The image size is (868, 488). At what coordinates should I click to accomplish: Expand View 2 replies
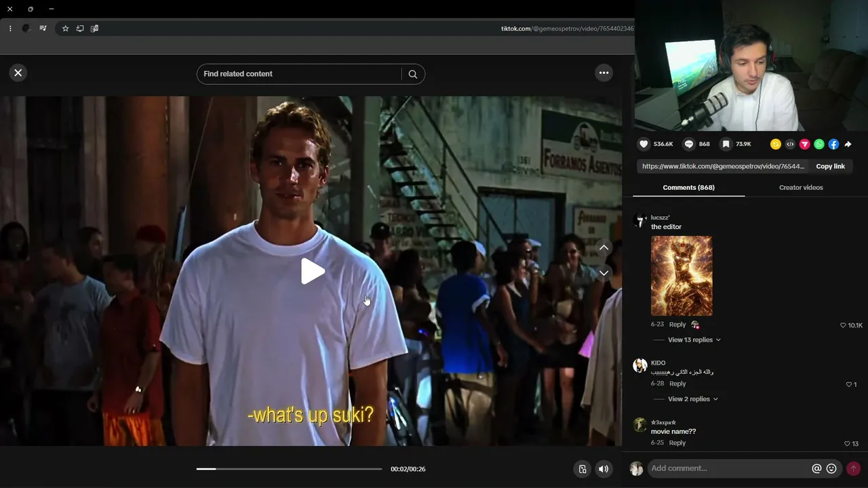693,399
